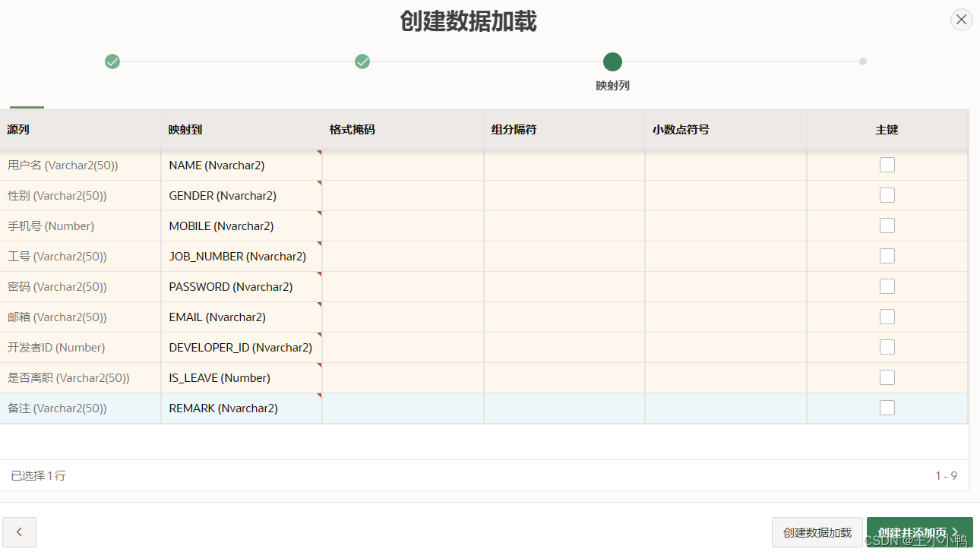Screen dimensions: 980x555
Task: Tick the 主键 checkbox for the NAME row
Action: tap(887, 165)
